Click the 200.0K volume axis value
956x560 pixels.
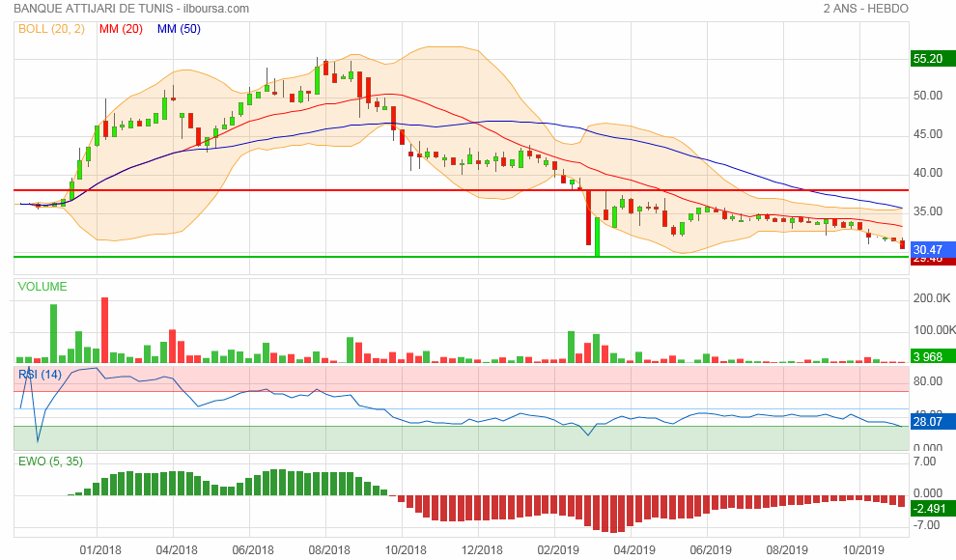(x=932, y=298)
